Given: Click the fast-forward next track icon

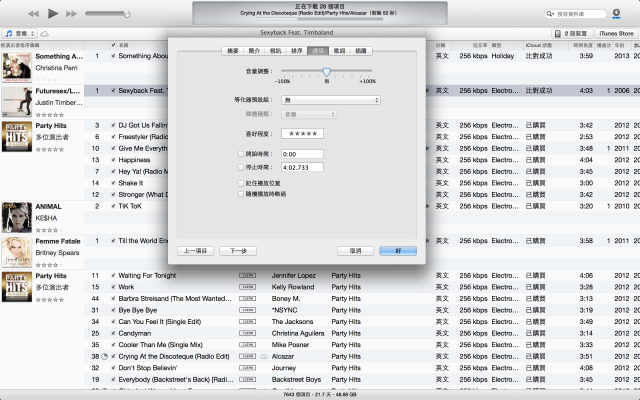Looking at the screenshot, I should click(x=71, y=14).
